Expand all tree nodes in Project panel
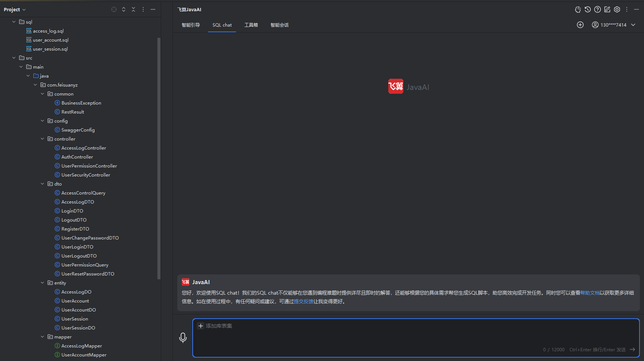644x361 pixels. (x=124, y=9)
